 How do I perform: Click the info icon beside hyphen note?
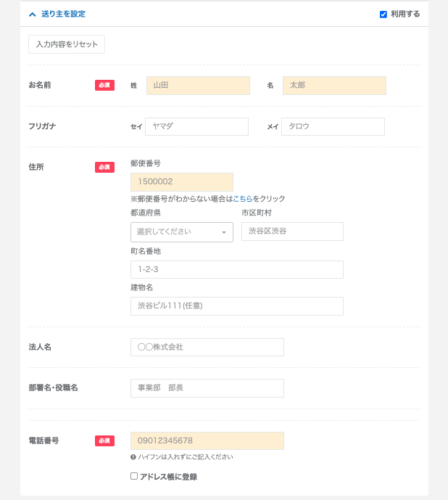tap(133, 457)
